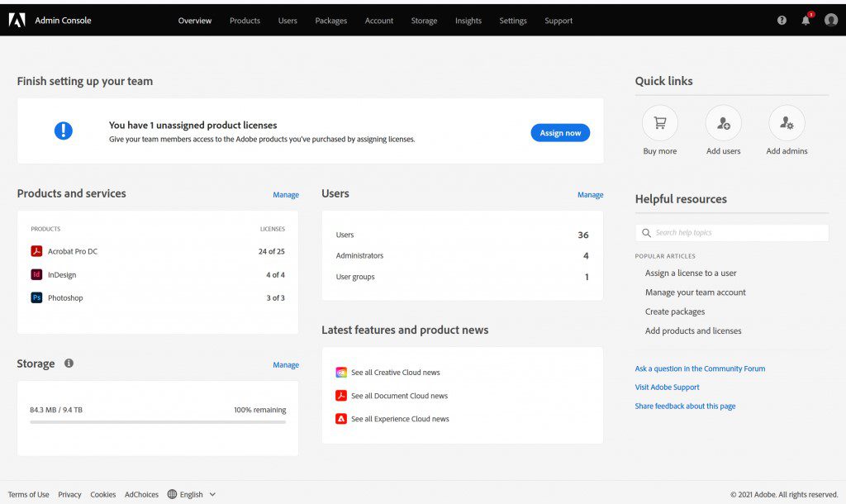Select the InDesign product icon
The image size is (846, 504).
coord(36,274)
